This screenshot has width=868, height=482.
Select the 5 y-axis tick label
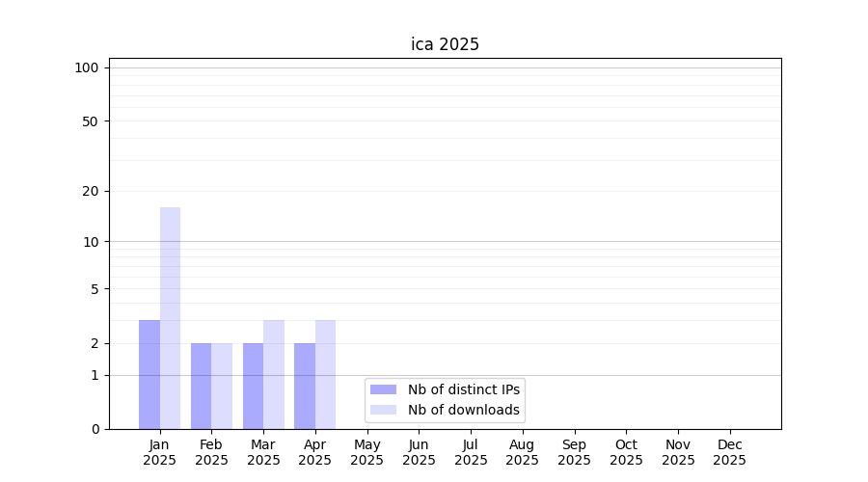point(95,288)
